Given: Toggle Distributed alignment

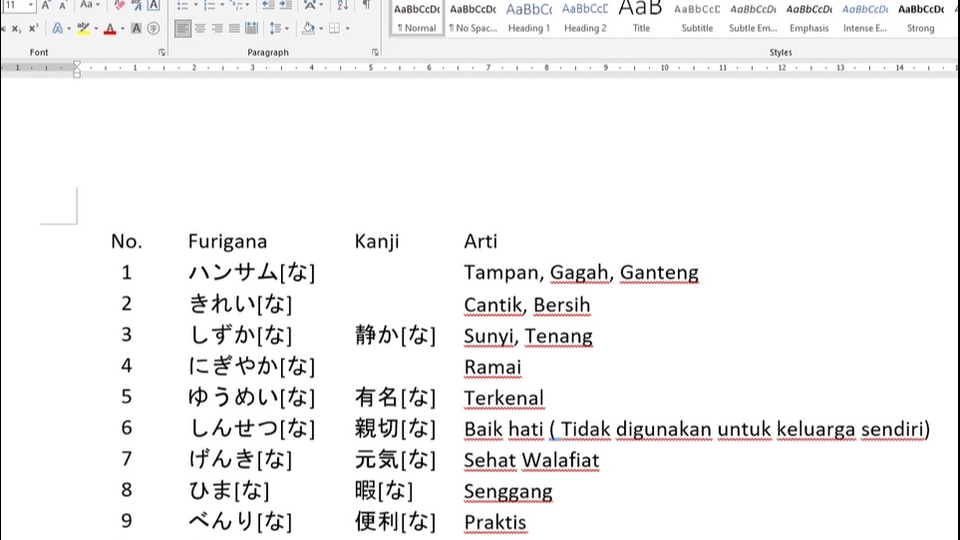Looking at the screenshot, I should tap(252, 29).
